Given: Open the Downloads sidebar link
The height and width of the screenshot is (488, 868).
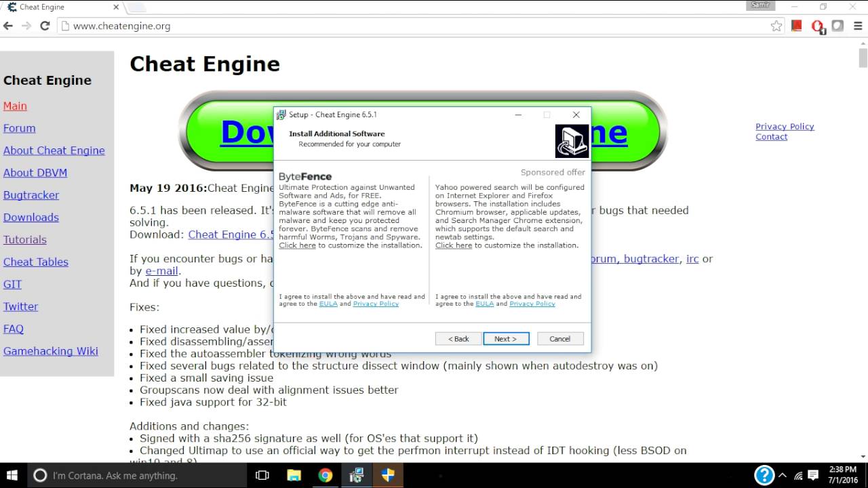Looking at the screenshot, I should [31, 218].
